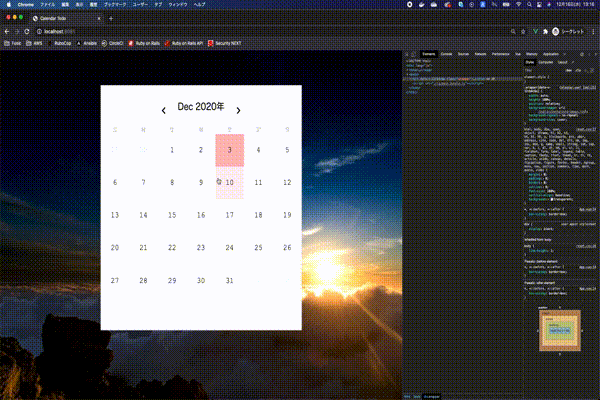
Task: Open ブックマーク menu
Action: tap(115, 5)
